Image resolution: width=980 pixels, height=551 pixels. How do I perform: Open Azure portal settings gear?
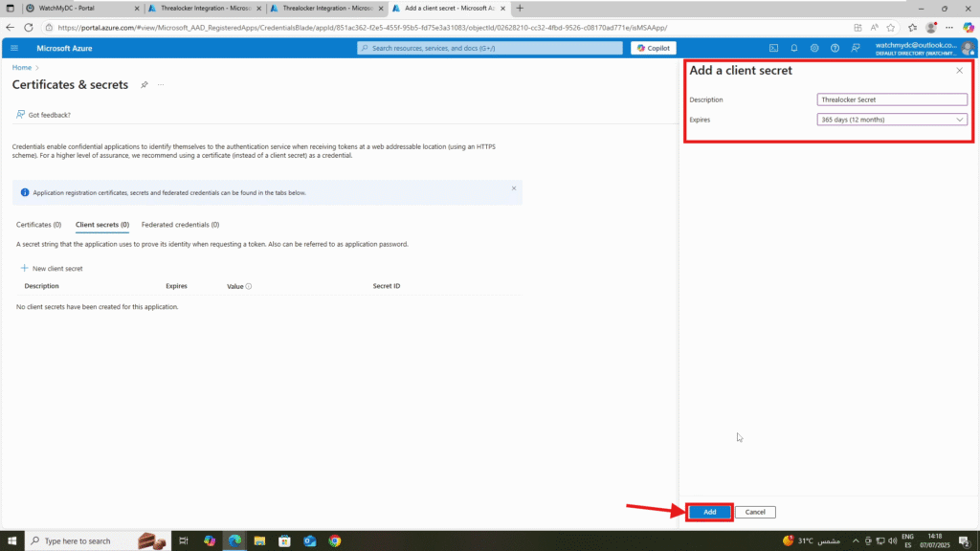coord(814,48)
